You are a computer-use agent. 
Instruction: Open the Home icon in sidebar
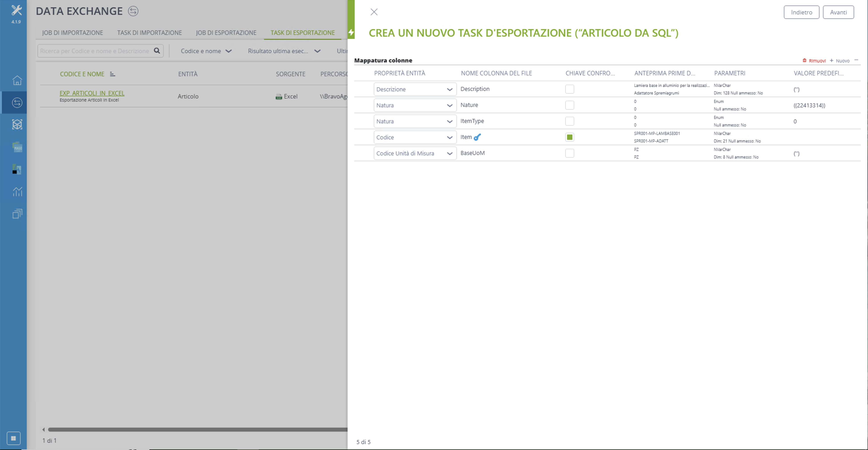(x=17, y=80)
